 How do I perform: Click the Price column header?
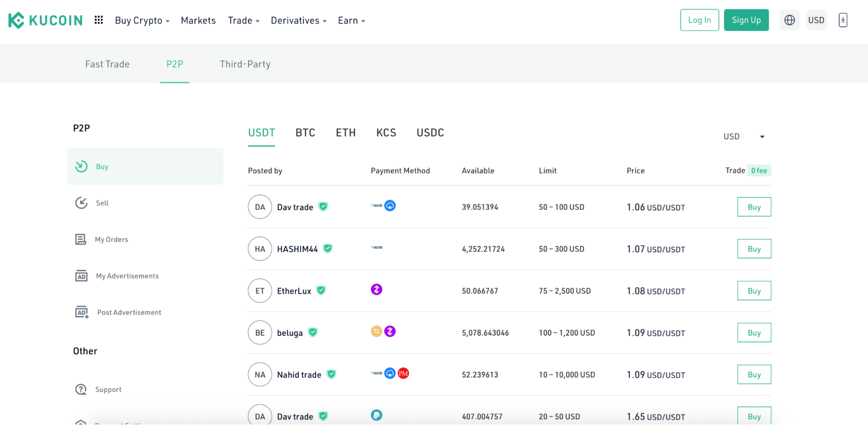click(635, 171)
